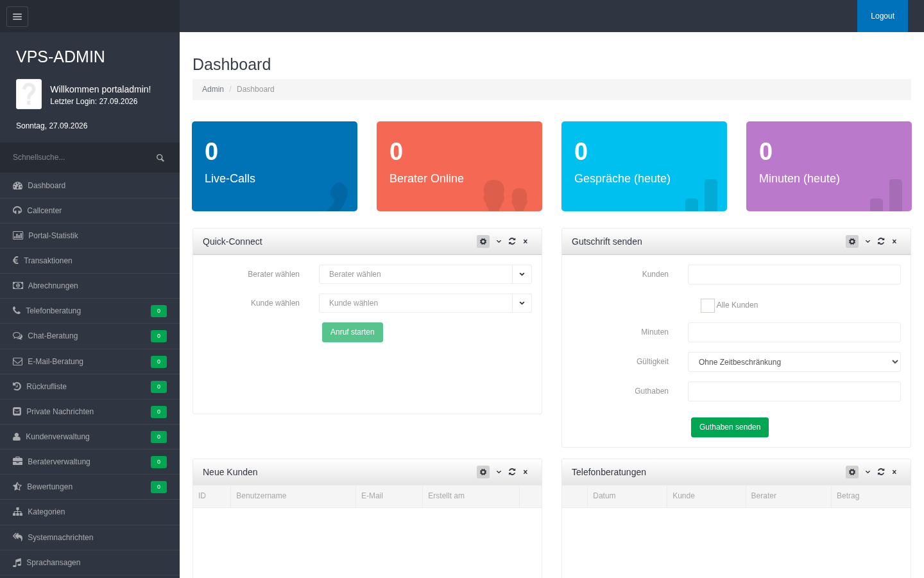924x578 pixels.
Task: Check the Alle Kunden checkbox
Action: pos(708,306)
